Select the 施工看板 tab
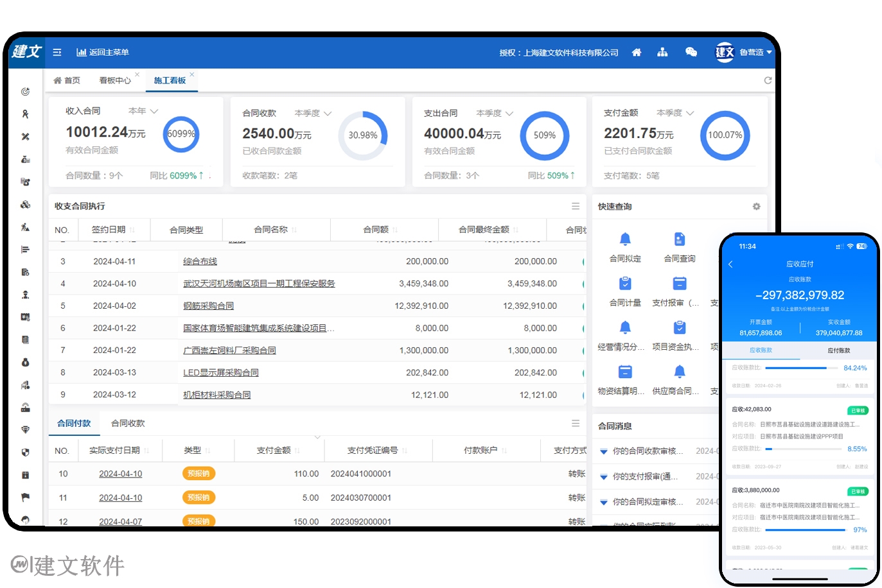The height and width of the screenshot is (588, 882). [170, 80]
